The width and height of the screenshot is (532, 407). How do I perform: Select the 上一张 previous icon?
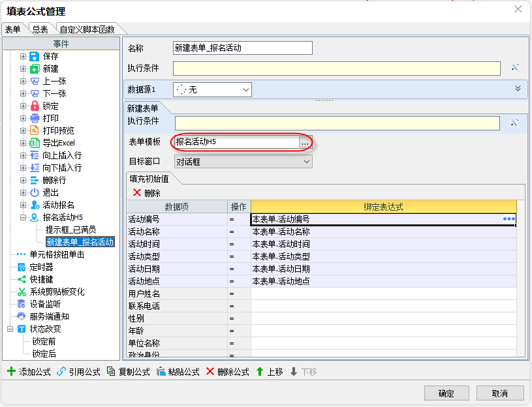pyautogui.click(x=34, y=81)
